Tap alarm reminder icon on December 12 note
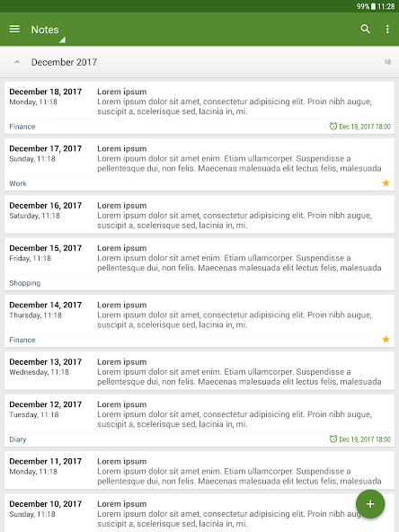 pyautogui.click(x=333, y=439)
